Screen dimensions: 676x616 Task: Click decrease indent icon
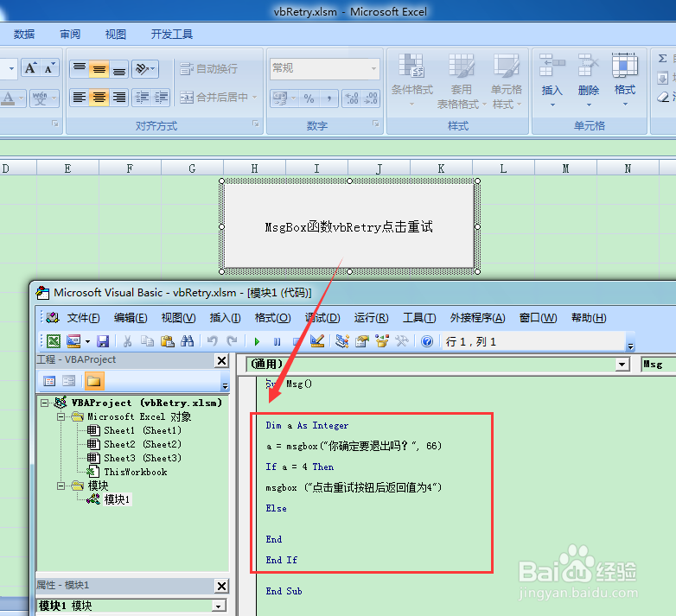point(142,98)
